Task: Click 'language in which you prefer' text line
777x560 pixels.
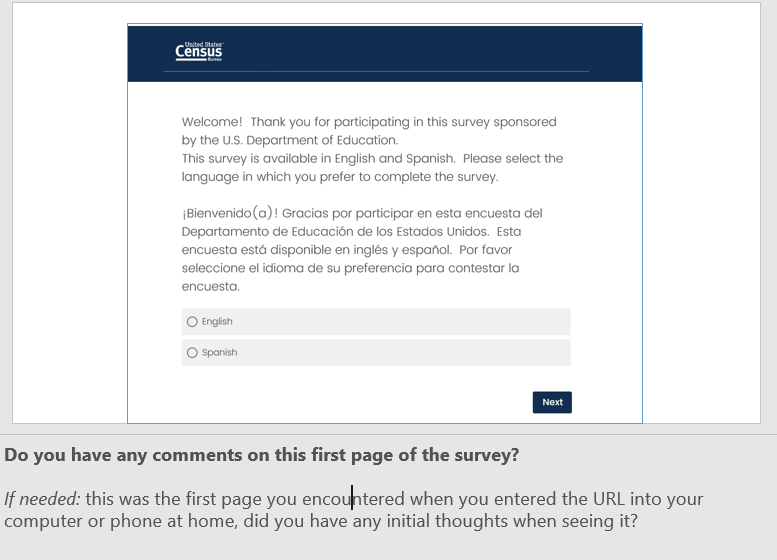Action: coord(339,177)
